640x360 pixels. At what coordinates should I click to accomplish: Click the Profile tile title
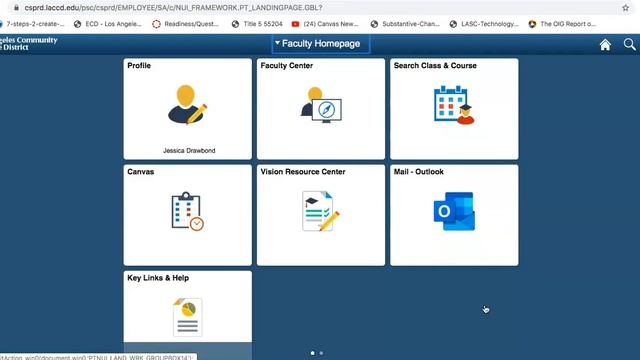point(139,66)
